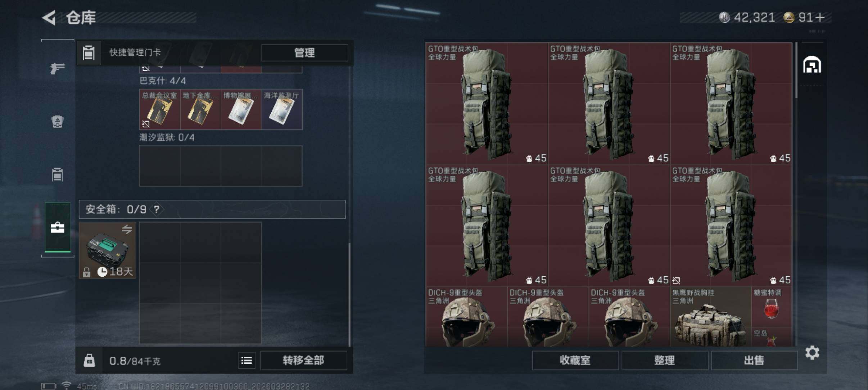Select the 黑鹰野战胸挂 chest rig item

pos(711,317)
